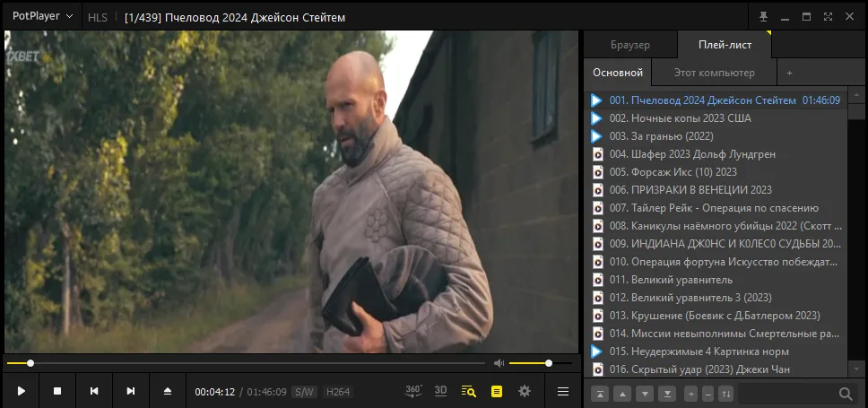868x408 pixels.
Task: Adjust the volume slider
Action: tap(541, 363)
